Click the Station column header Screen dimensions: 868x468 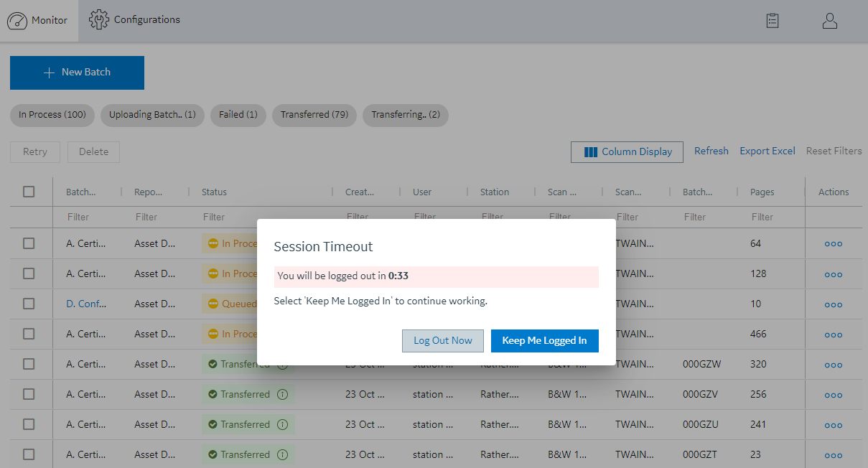pos(495,192)
